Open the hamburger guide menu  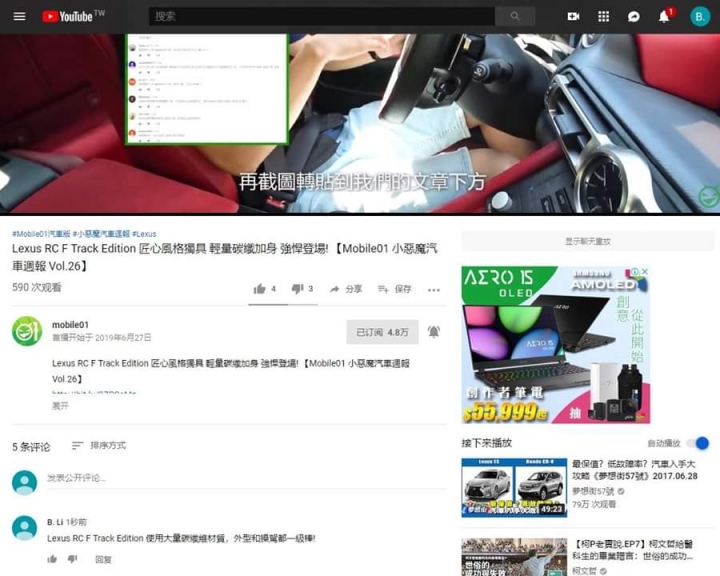19,17
